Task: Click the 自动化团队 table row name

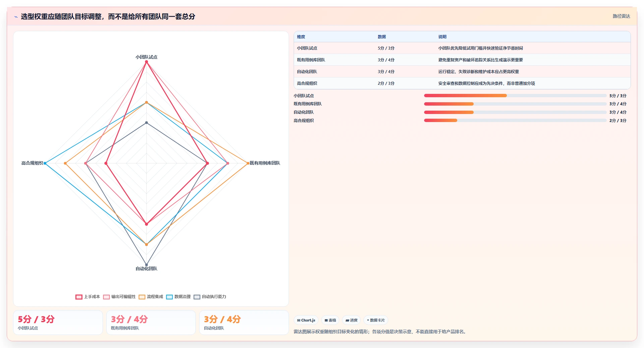Action: pyautogui.click(x=307, y=72)
